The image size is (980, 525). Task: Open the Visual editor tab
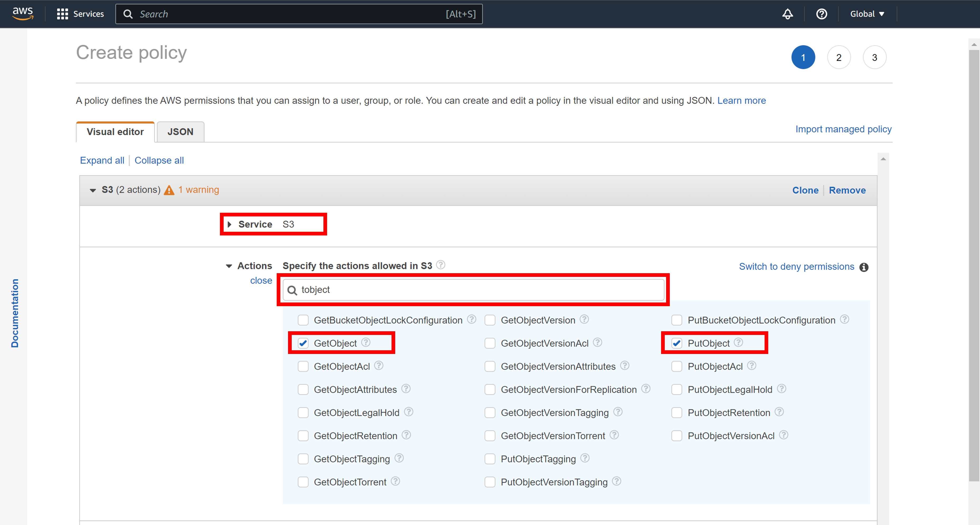[115, 132]
